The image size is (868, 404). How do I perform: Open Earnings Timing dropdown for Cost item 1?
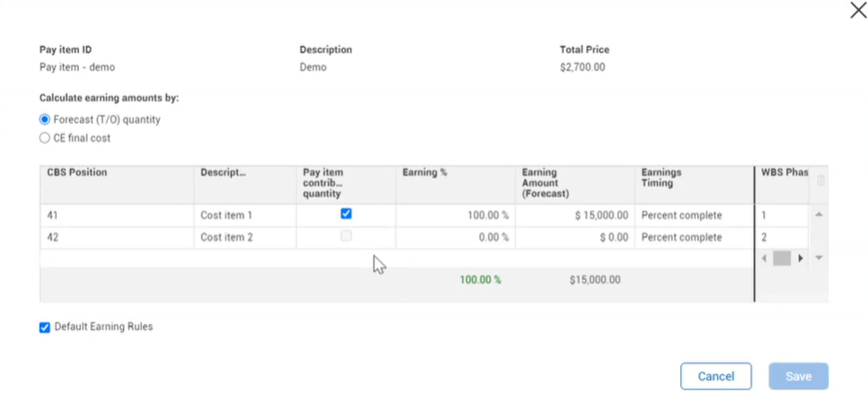pos(693,215)
